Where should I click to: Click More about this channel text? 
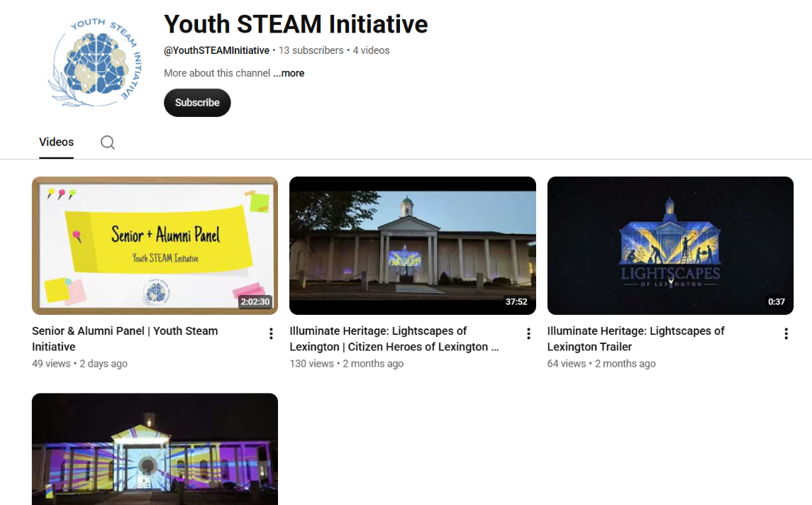point(217,73)
